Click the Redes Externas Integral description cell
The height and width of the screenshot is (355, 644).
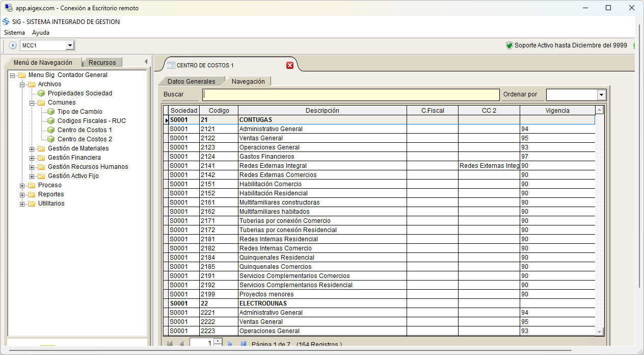(323, 166)
